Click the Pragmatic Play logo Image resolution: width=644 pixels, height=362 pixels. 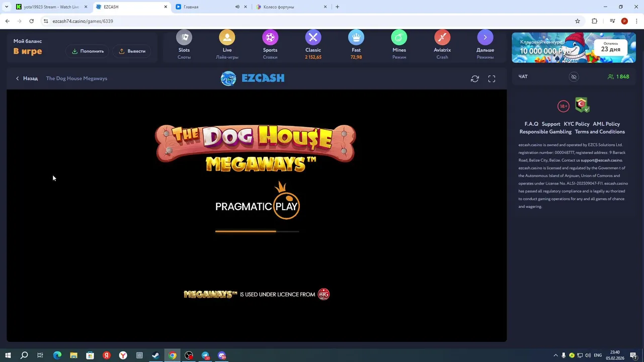click(x=257, y=201)
